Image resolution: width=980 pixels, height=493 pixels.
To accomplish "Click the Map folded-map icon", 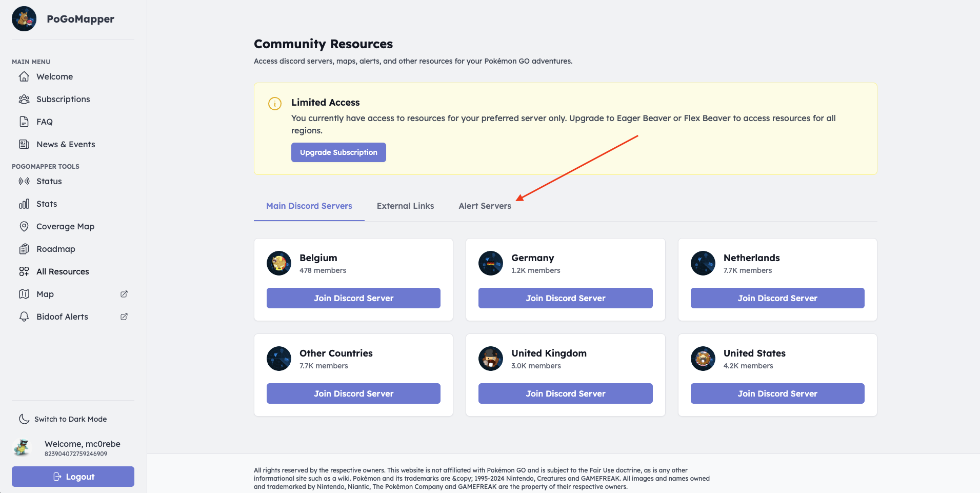I will [24, 294].
